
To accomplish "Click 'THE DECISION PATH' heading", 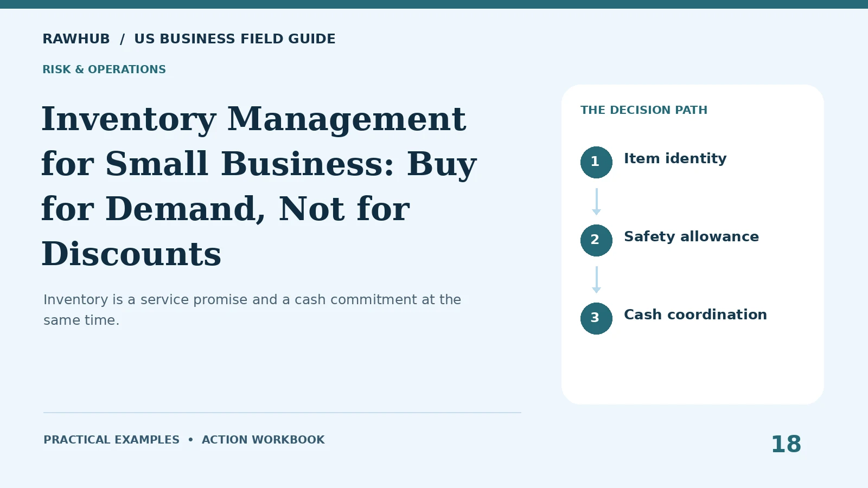I will coord(644,110).
